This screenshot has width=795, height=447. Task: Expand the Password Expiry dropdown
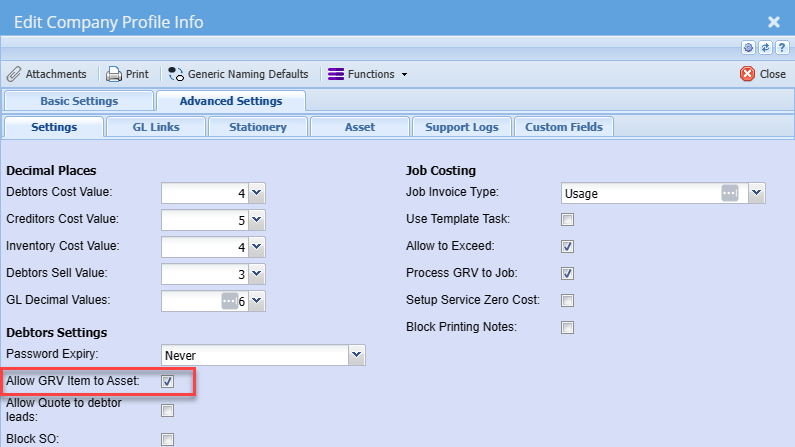point(356,355)
